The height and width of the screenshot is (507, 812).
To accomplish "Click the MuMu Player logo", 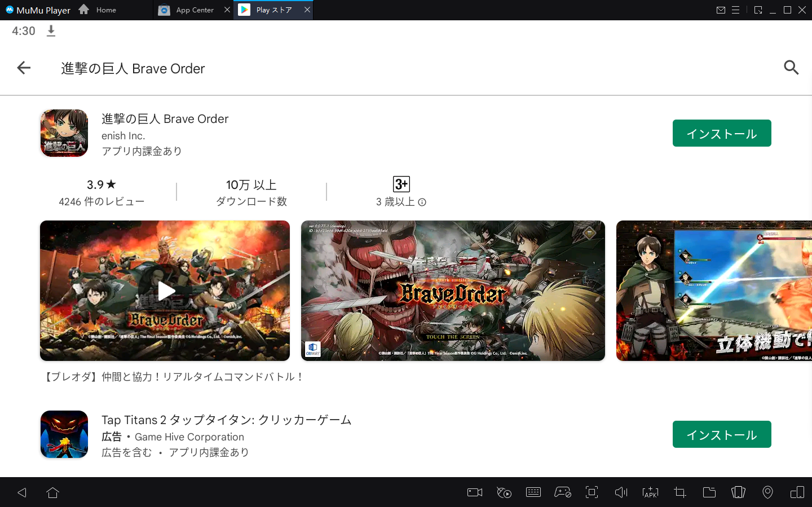I will pos(38,10).
